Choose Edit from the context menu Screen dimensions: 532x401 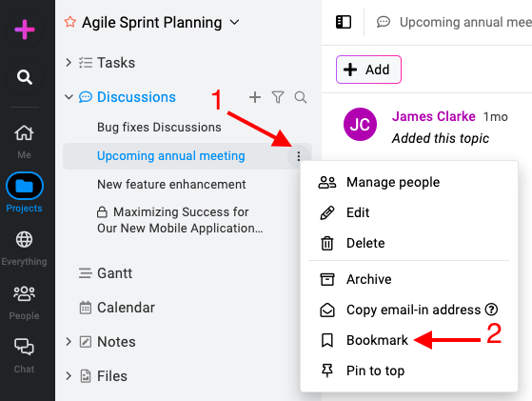[x=409, y=212]
